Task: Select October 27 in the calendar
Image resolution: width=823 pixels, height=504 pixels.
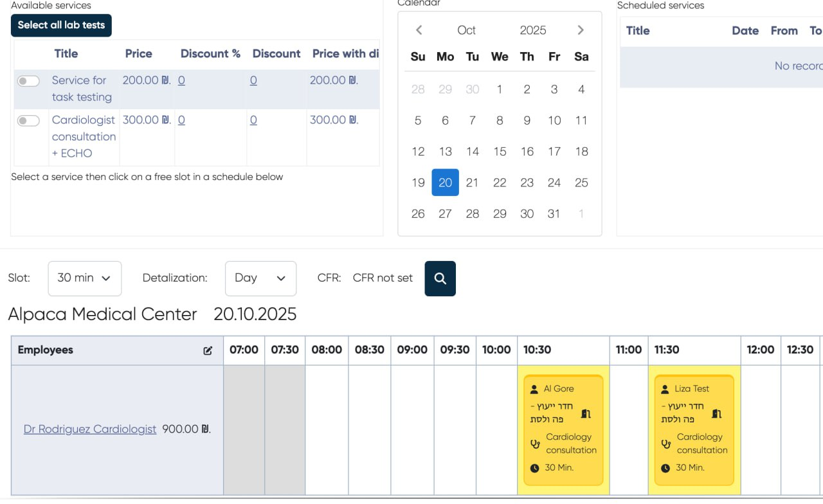Action: tap(445, 213)
